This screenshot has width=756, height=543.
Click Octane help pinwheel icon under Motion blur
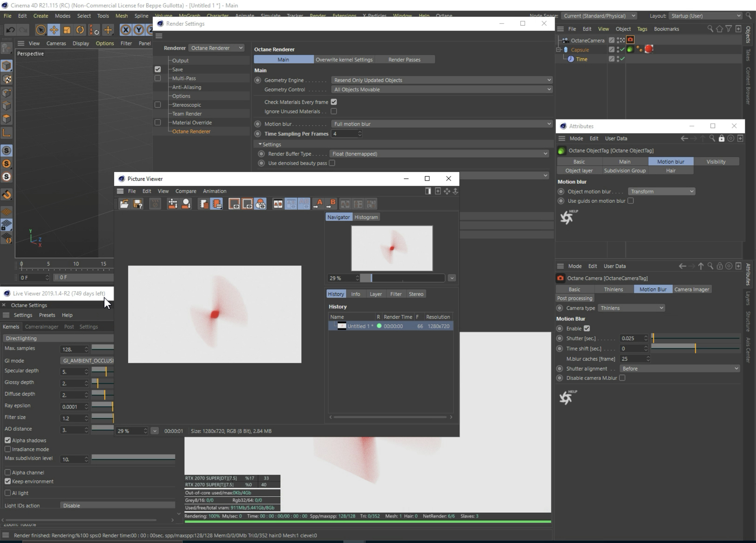567,218
